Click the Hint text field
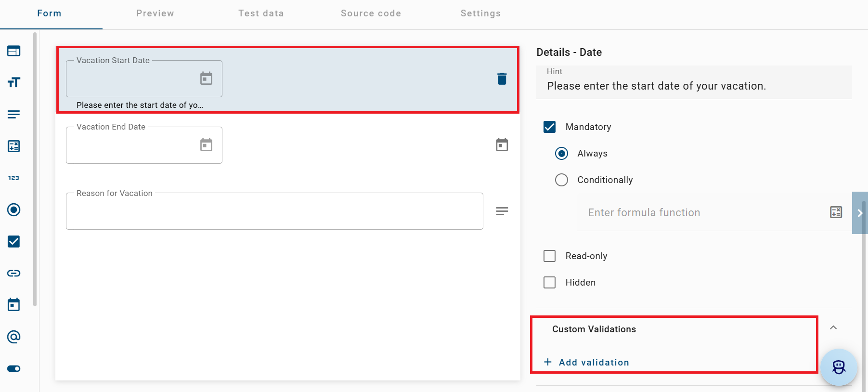The width and height of the screenshot is (868, 392). [x=694, y=82]
